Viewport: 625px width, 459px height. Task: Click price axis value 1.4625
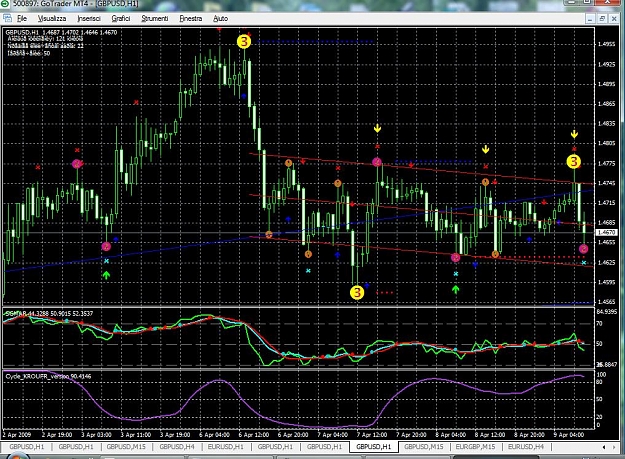(607, 263)
